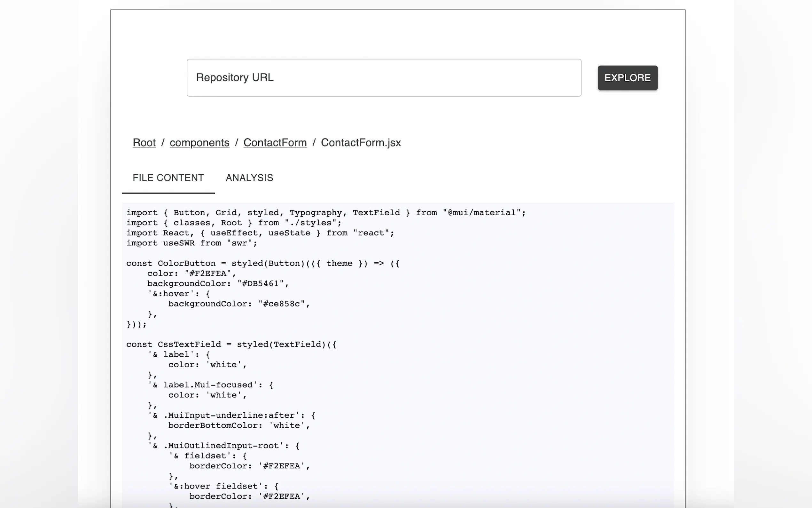
Task: Click the ContactForm.jsx breadcrumb text
Action: [x=361, y=142]
